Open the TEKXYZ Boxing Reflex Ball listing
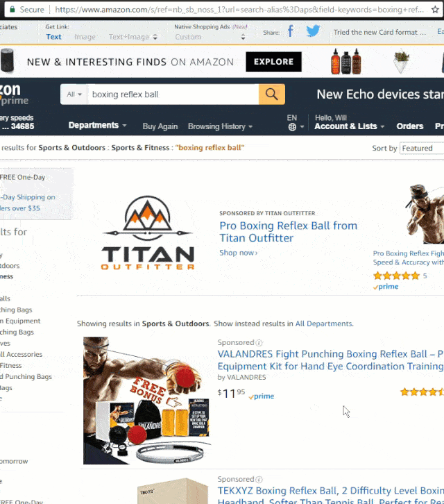This screenshot has height=504, width=444. 331,495
